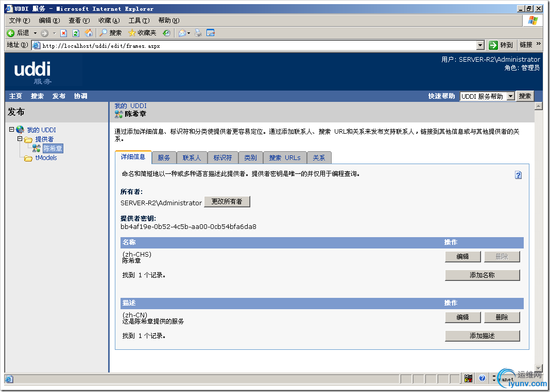
Task: Open the 帮助(H) menu
Action: [169, 20]
